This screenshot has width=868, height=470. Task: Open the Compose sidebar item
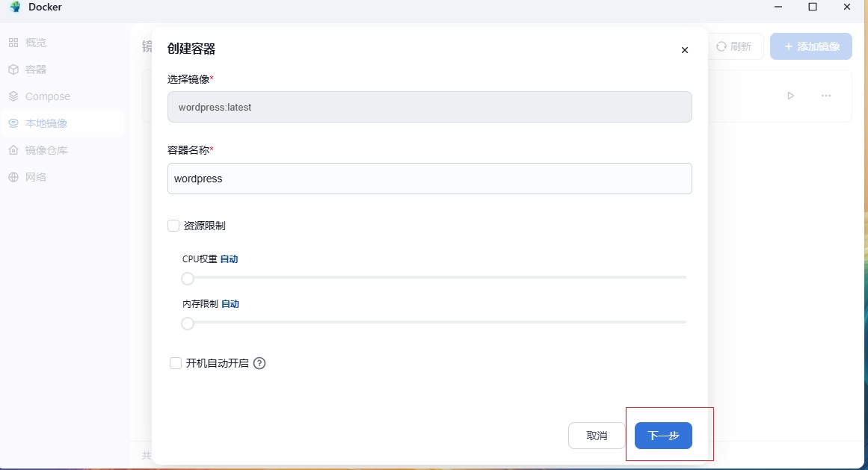[47, 96]
